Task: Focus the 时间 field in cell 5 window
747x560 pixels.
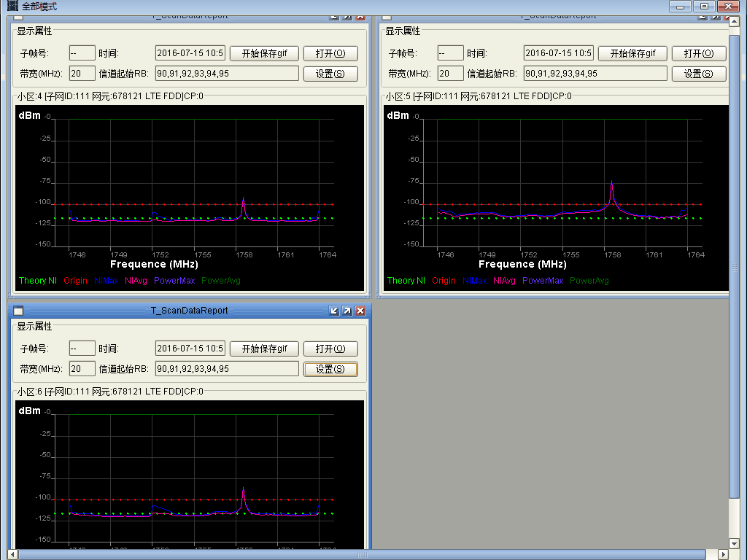Action: point(558,52)
